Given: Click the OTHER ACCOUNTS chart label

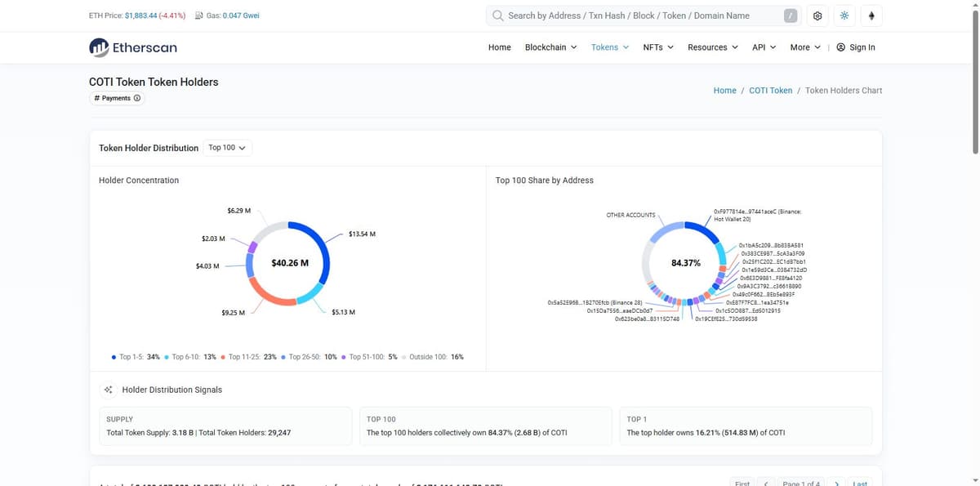Looking at the screenshot, I should pyautogui.click(x=630, y=215).
